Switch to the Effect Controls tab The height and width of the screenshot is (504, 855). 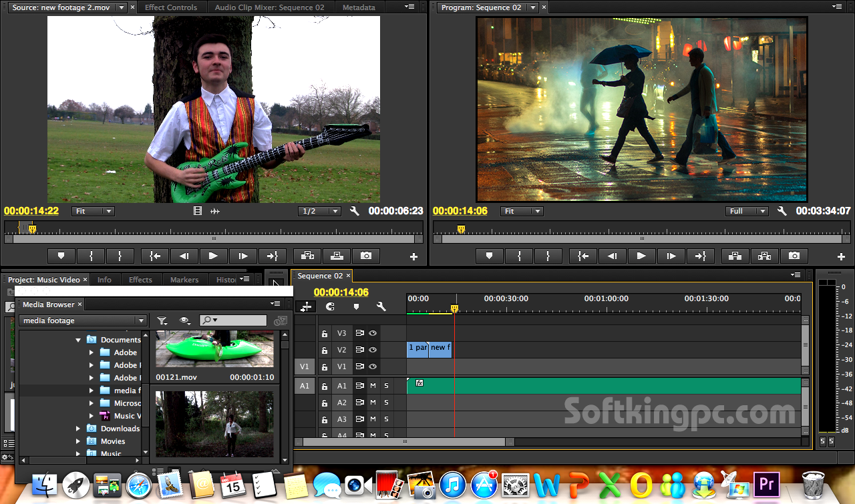171,7
